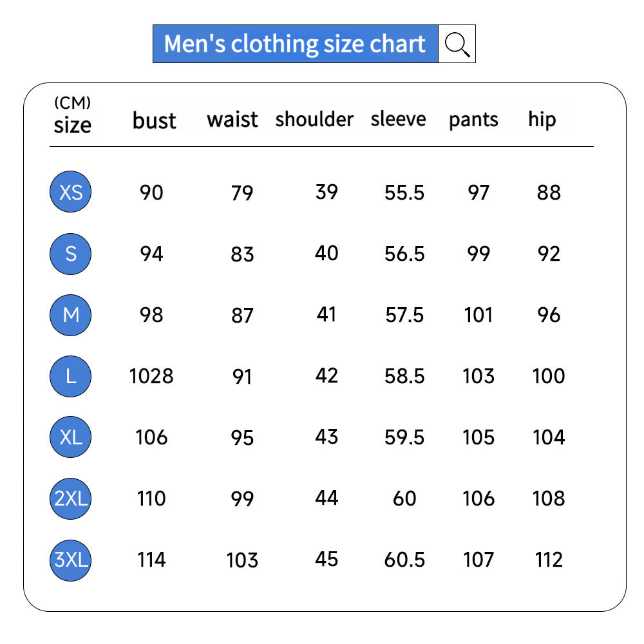
Task: Select the 55.5 sleeve value for XS
Action: [x=404, y=193]
